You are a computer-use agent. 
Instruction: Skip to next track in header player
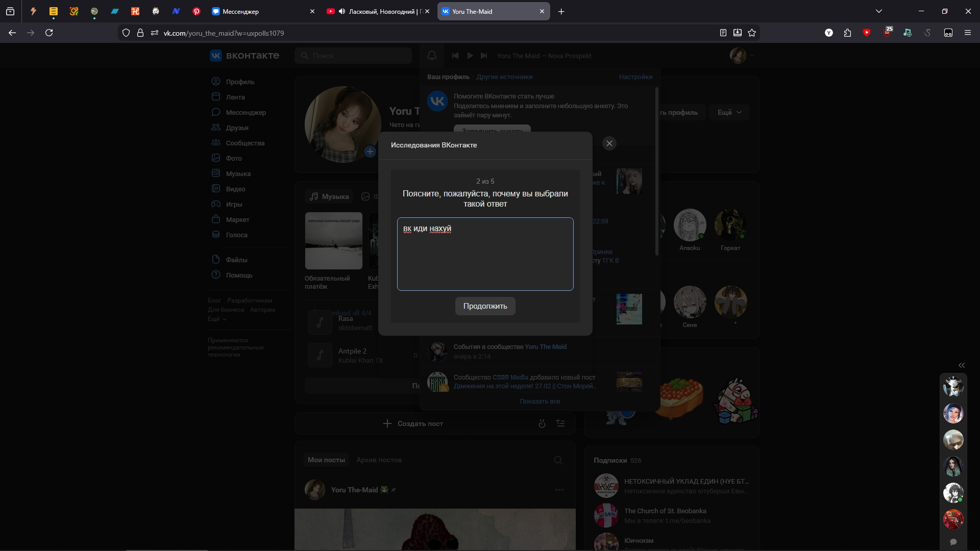pos(484,56)
